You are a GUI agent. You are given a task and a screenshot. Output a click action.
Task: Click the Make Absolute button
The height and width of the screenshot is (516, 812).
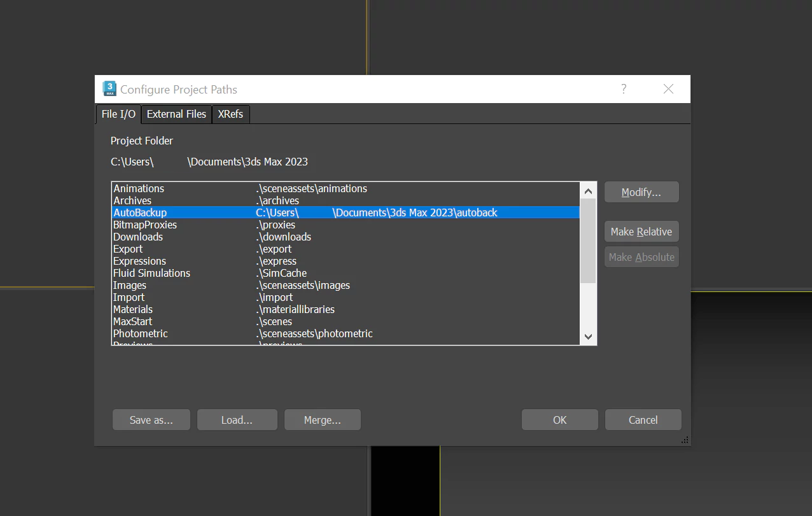(641, 256)
